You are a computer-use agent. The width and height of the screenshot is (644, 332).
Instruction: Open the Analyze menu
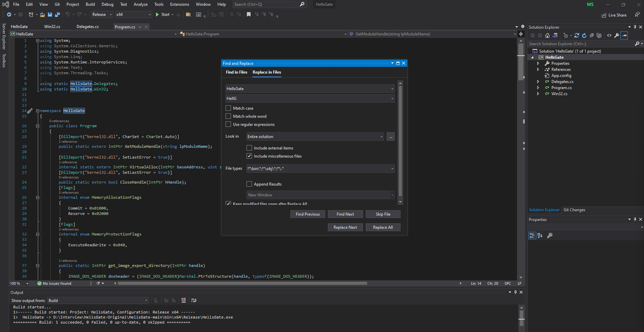click(x=140, y=4)
